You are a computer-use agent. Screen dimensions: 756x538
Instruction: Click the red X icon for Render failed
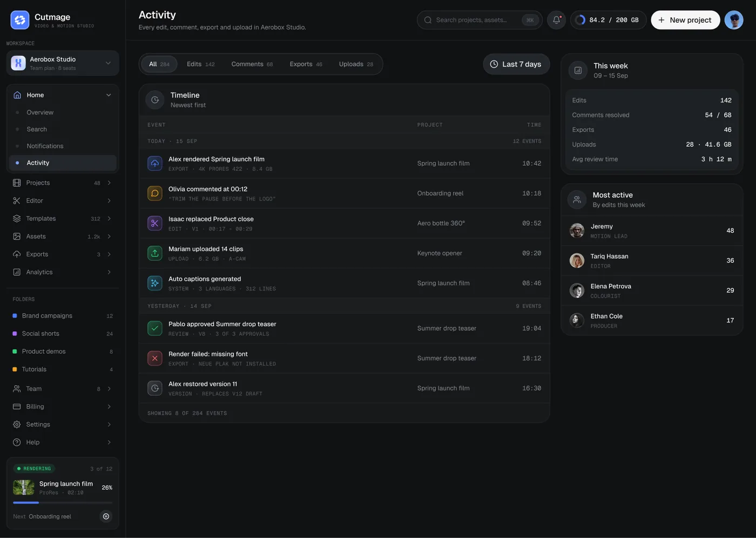[x=155, y=358]
